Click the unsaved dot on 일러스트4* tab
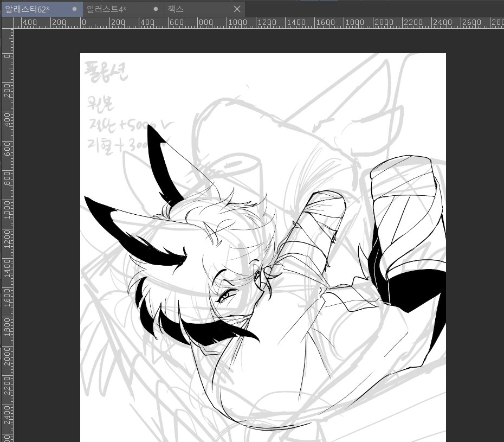Image resolution: width=504 pixels, height=442 pixels. point(156,9)
